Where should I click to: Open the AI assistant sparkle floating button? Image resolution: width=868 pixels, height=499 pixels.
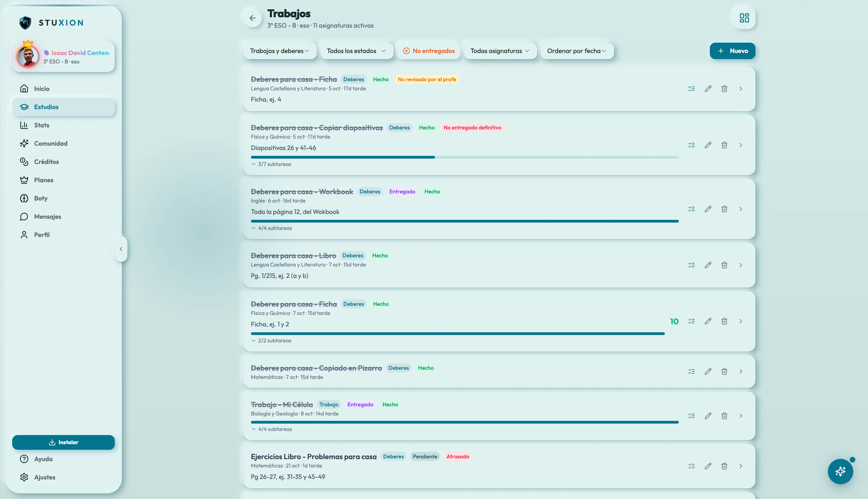coord(840,472)
